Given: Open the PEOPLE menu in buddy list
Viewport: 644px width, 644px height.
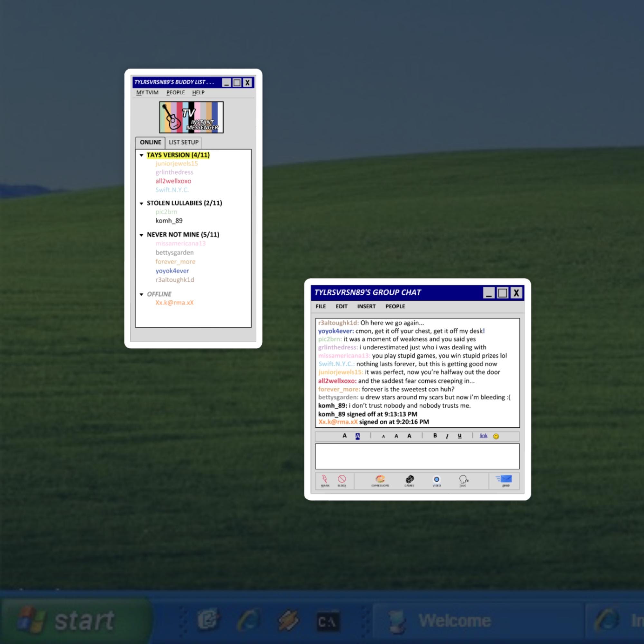Looking at the screenshot, I should [x=176, y=93].
